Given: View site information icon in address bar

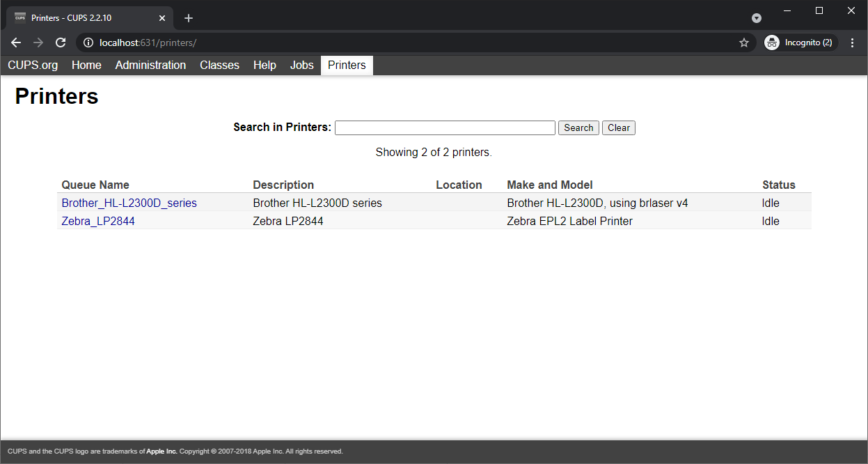Looking at the screenshot, I should [88, 43].
